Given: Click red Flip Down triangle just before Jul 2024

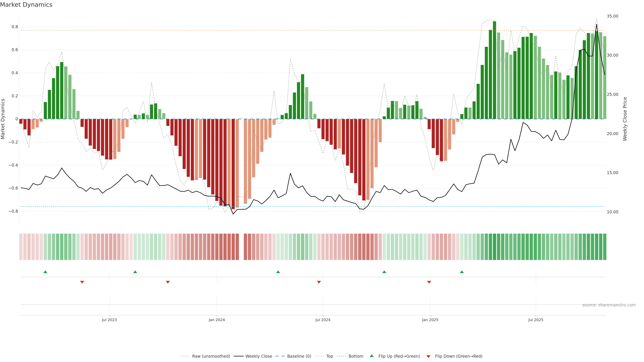Looking at the screenshot, I should [319, 282].
